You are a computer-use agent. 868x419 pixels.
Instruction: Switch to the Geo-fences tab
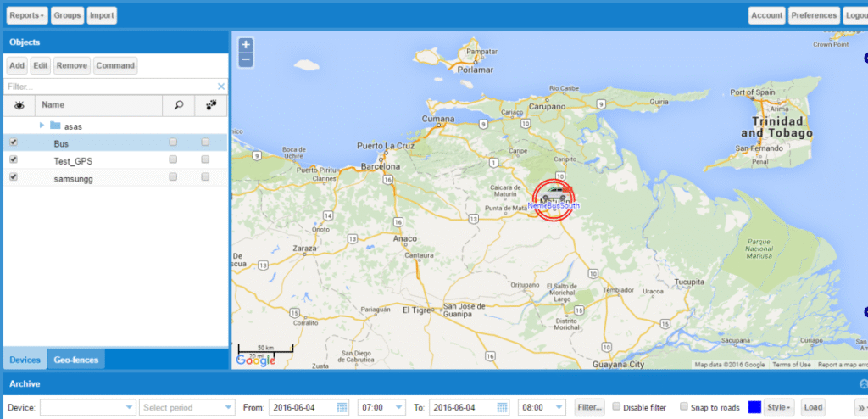point(76,360)
